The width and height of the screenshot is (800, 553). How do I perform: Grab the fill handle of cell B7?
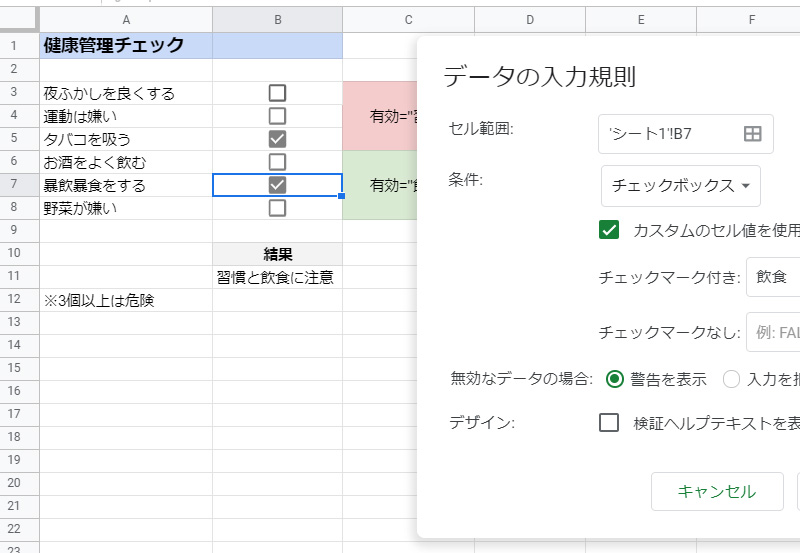[x=342, y=196]
